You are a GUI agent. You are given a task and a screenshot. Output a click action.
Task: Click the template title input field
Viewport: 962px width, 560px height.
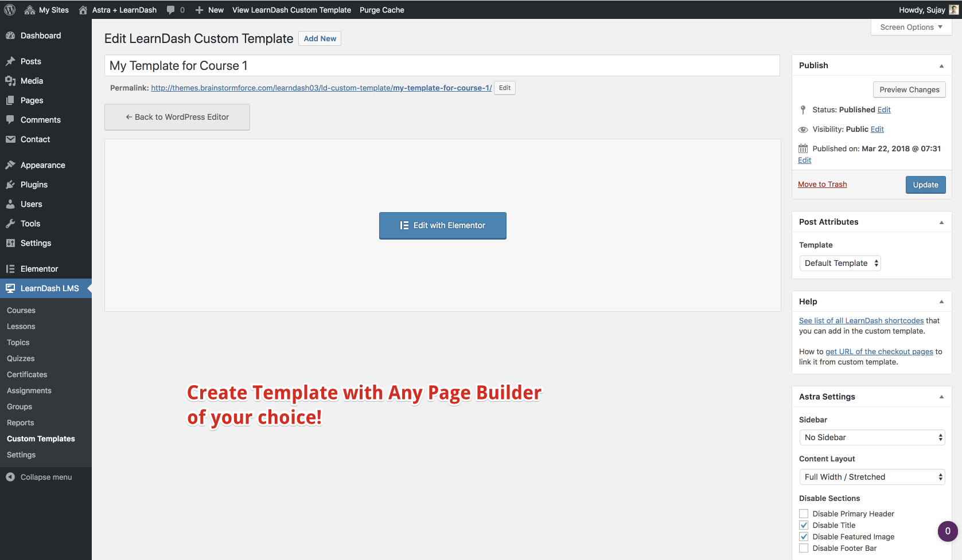pos(442,65)
